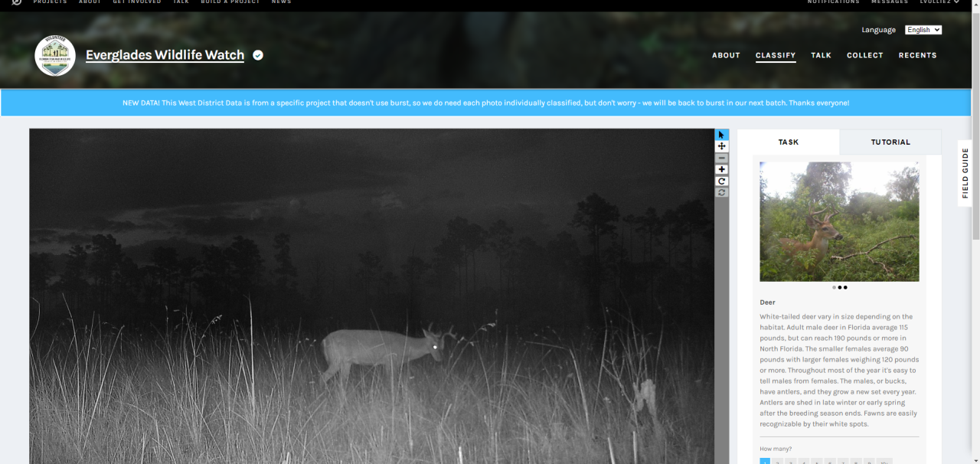Open Messages in the top bar
The width and height of the screenshot is (980, 464).
(x=890, y=2)
